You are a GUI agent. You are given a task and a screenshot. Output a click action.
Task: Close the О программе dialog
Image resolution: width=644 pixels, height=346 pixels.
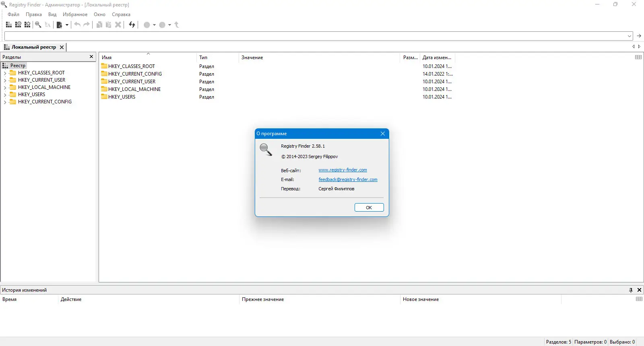[x=383, y=134]
